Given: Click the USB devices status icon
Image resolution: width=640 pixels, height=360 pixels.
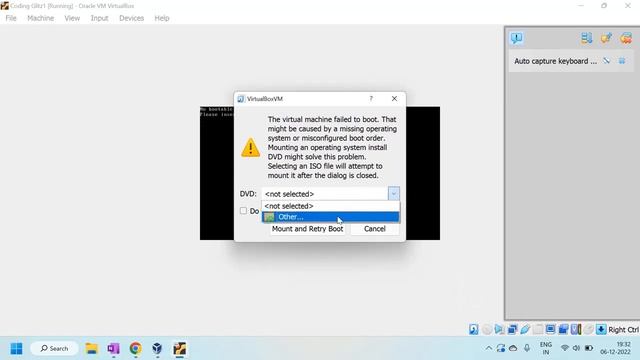Looking at the screenshot, I should [525, 329].
